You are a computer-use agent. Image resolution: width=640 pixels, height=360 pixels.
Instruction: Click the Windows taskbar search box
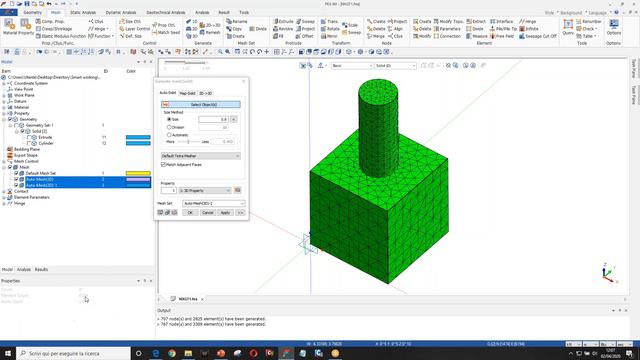(73, 353)
